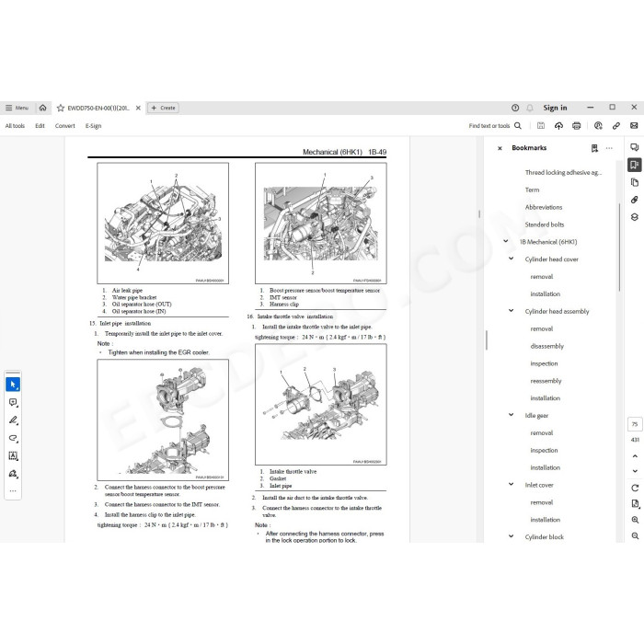The image size is (644, 644).
Task: Click the zoom out magnifier icon
Action: (x=635, y=536)
